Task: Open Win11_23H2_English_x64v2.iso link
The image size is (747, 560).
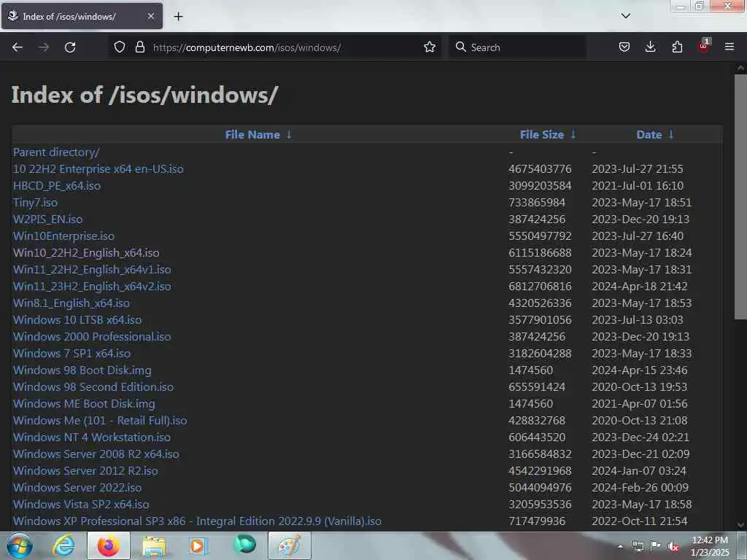Action: pos(92,286)
